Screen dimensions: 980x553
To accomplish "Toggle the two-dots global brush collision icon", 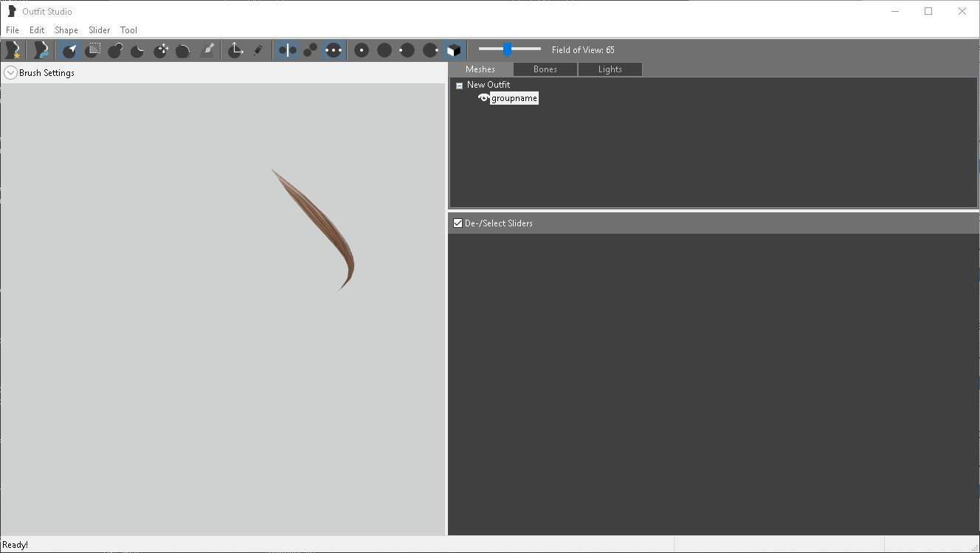I will tap(334, 50).
